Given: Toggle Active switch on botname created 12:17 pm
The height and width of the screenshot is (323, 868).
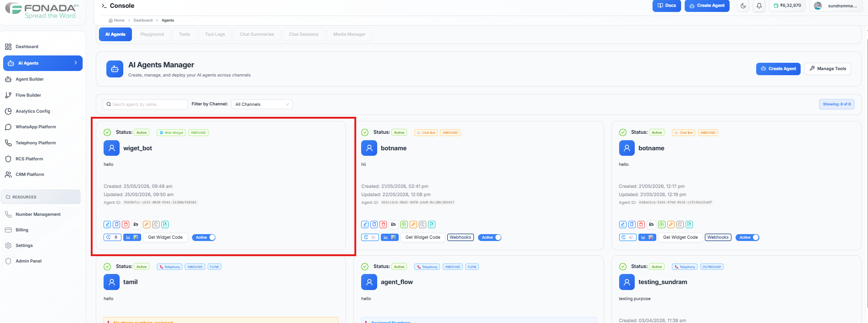Looking at the screenshot, I should click(747, 237).
